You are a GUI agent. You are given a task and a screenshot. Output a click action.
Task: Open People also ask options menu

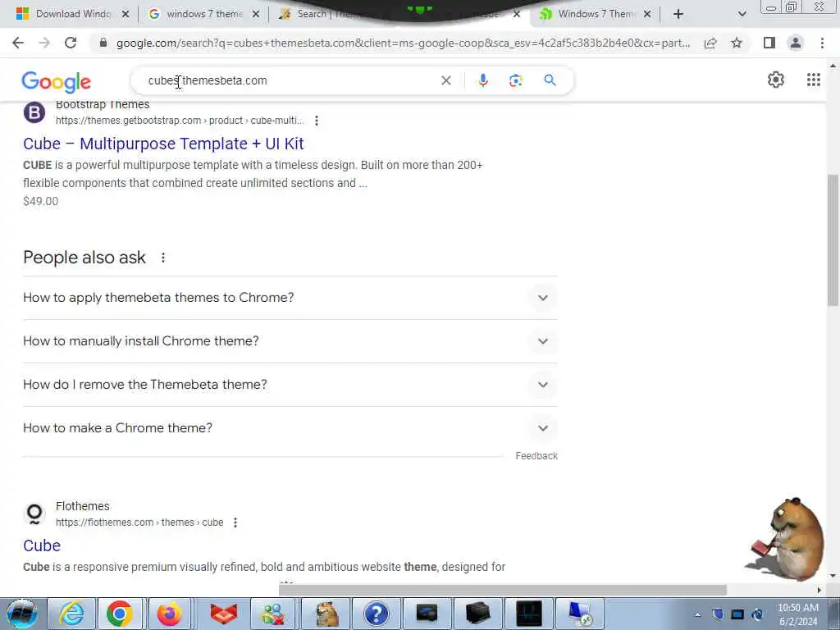(163, 258)
